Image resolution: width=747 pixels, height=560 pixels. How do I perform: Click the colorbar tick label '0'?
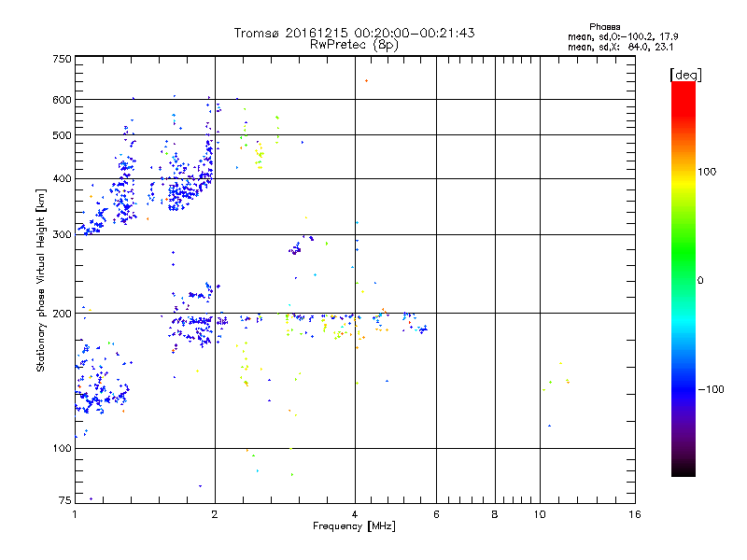[700, 281]
